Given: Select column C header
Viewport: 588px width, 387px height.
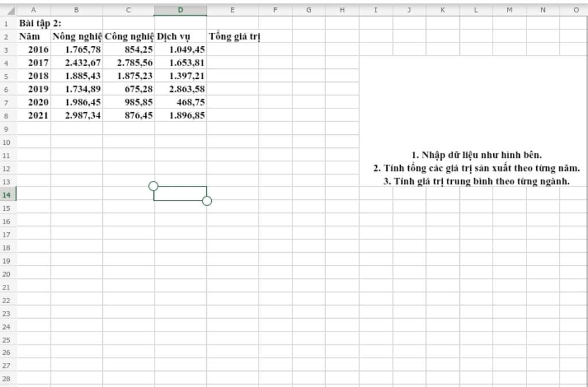Looking at the screenshot, I should (x=128, y=10).
